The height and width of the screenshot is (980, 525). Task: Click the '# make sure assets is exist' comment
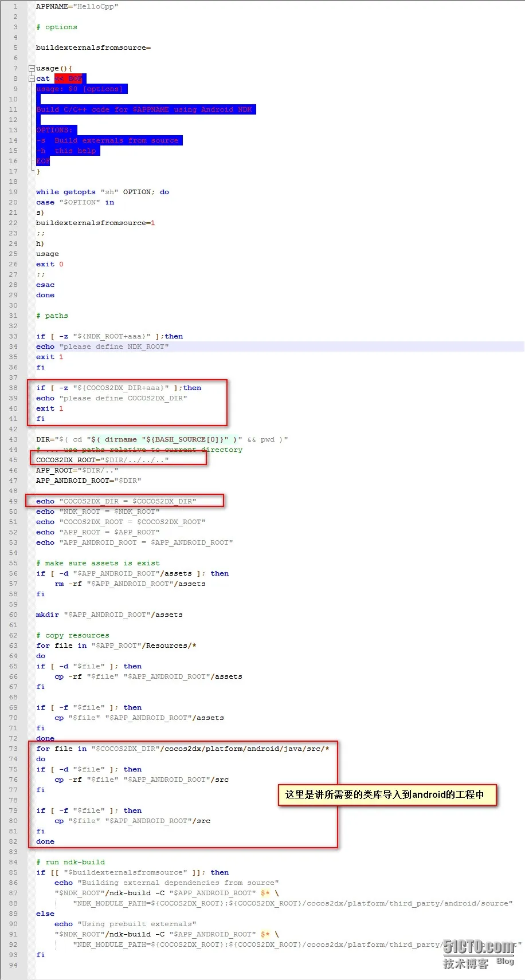coord(98,564)
